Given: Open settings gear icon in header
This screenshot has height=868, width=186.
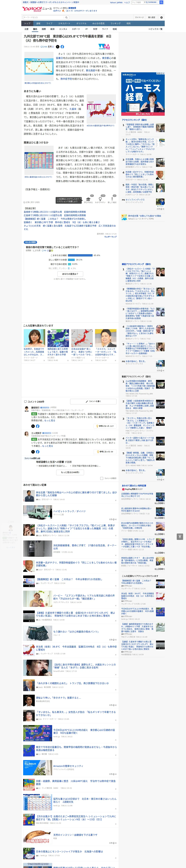Looking at the screenshot, I should click(x=161, y=17).
